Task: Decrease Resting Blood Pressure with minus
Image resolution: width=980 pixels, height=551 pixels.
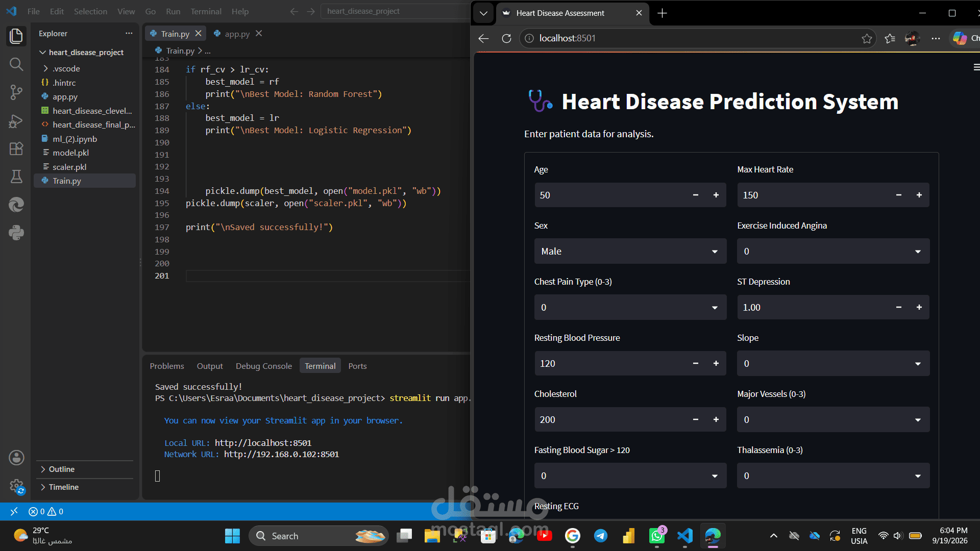Action: (695, 363)
